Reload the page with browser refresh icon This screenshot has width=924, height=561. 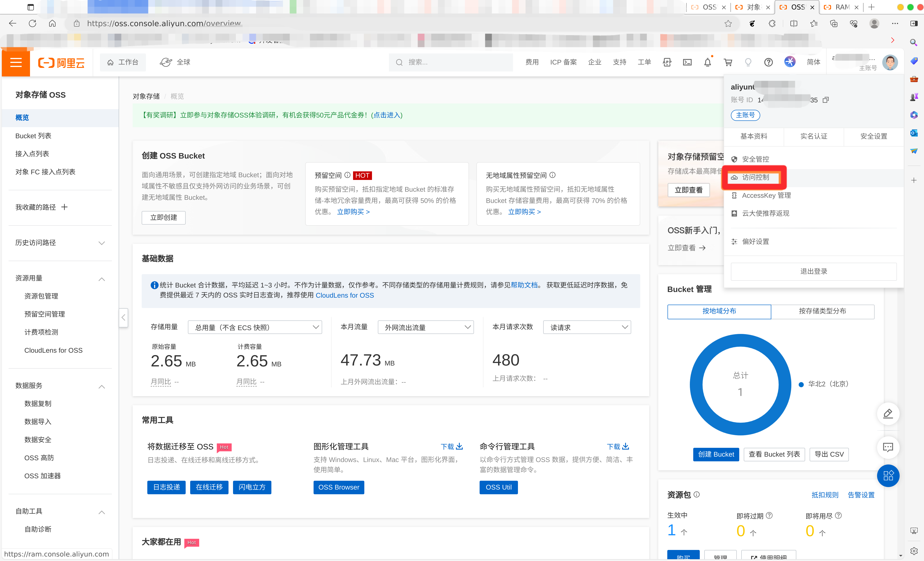pos(33,23)
